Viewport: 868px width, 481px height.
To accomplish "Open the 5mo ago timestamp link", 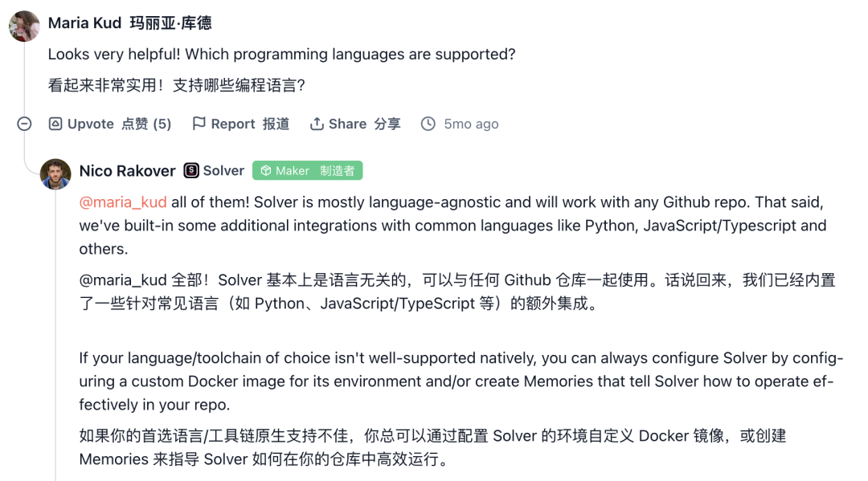I will (471, 124).
